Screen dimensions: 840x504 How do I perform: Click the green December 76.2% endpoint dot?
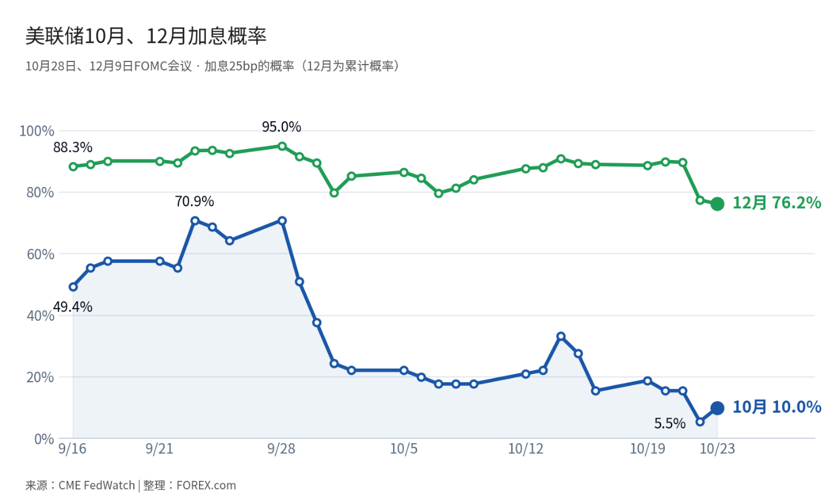(717, 204)
